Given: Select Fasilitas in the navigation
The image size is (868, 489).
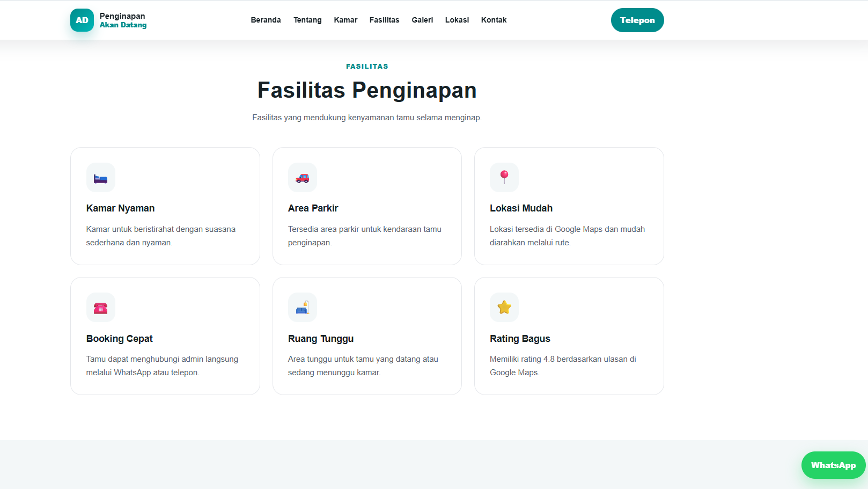Looking at the screenshot, I should coord(385,20).
